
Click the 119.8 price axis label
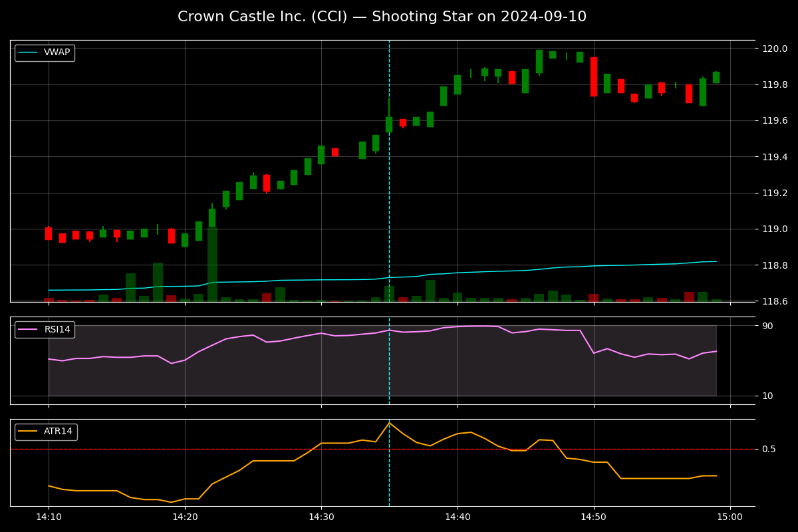774,84
